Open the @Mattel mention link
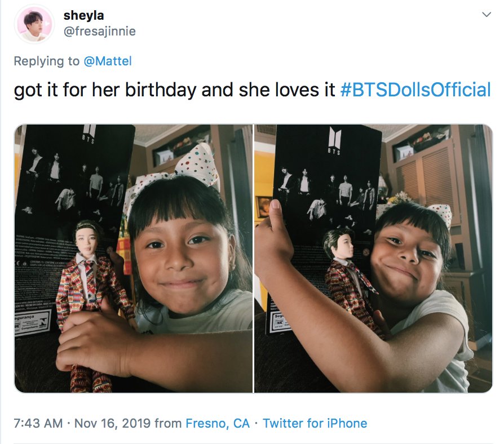504x444 pixels. pos(108,61)
